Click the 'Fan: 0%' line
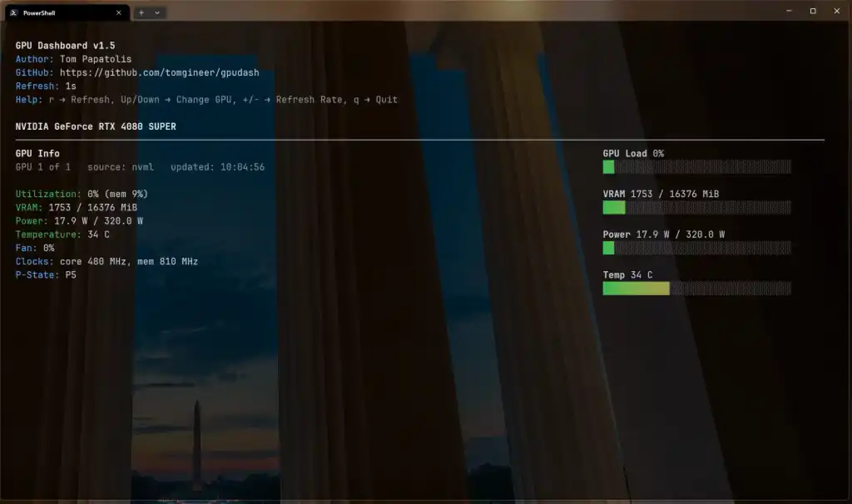The height and width of the screenshot is (504, 852). [x=35, y=248]
